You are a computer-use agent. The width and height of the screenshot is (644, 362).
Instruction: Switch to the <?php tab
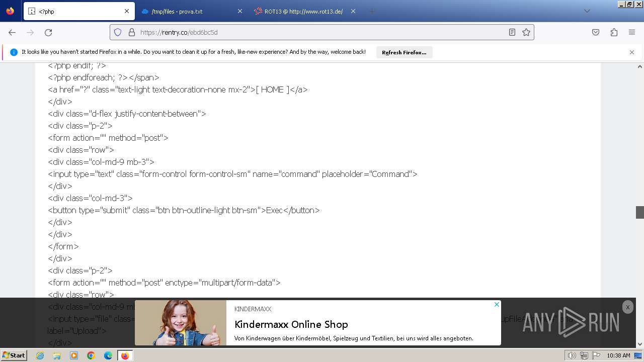[x=79, y=11]
